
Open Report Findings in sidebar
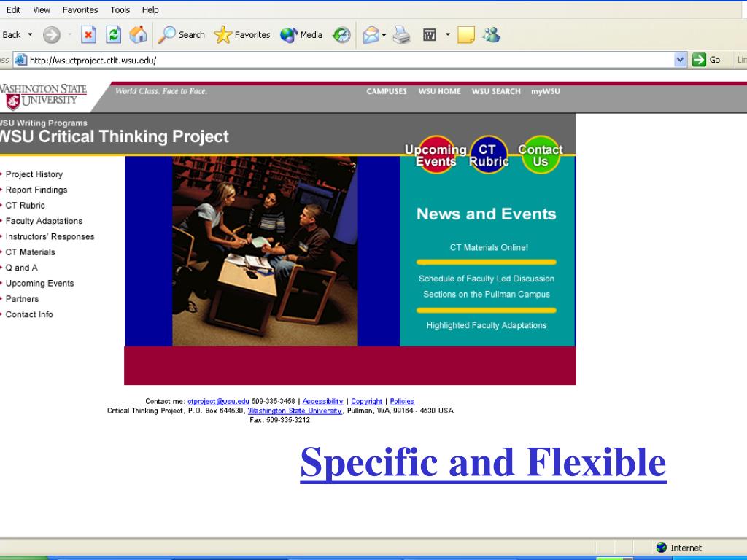point(36,190)
